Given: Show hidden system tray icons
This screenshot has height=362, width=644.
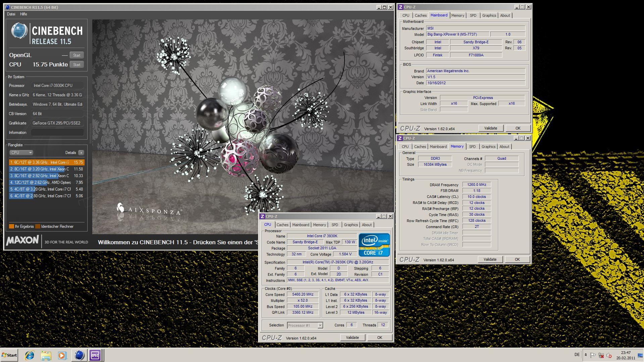Looking at the screenshot, I should point(586,355).
